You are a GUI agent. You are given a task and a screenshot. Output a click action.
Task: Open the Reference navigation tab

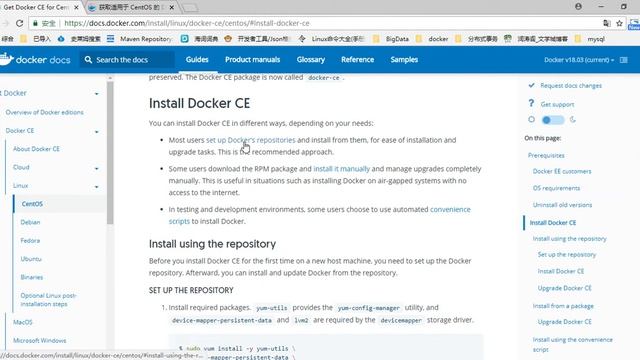(358, 60)
